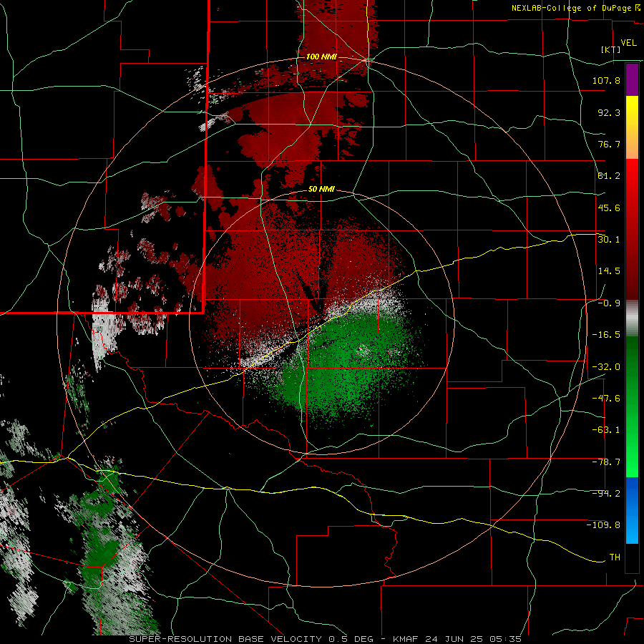Click the -32.0 velocity scale value
Viewport: 644px width, 644px height.
[606, 367]
